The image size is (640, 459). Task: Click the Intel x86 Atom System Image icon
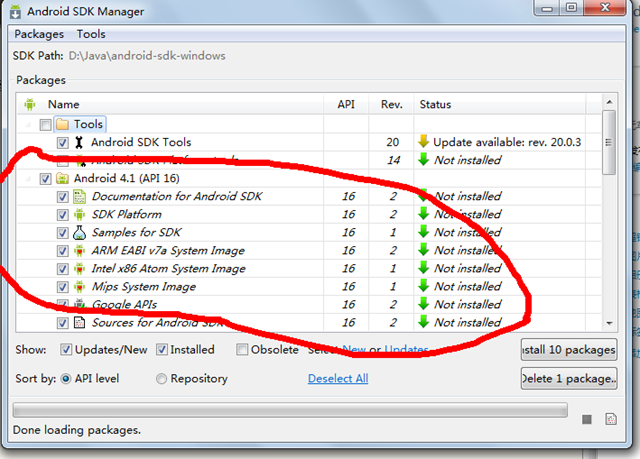pyautogui.click(x=79, y=268)
